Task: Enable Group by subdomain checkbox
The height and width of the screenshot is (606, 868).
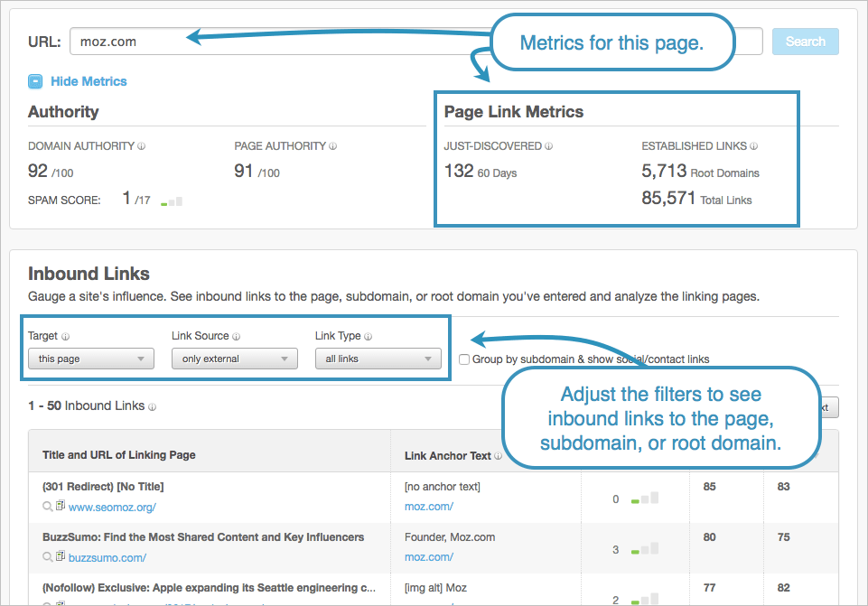Action: (464, 359)
